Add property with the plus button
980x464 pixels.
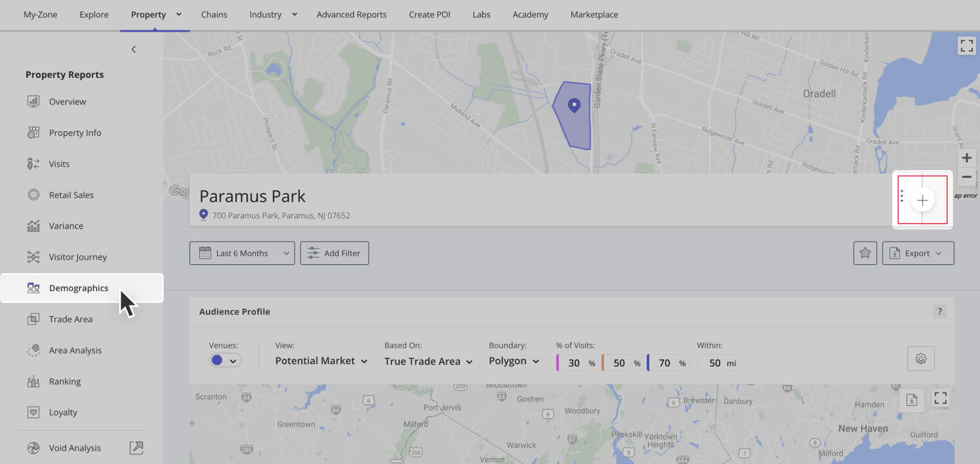click(923, 200)
